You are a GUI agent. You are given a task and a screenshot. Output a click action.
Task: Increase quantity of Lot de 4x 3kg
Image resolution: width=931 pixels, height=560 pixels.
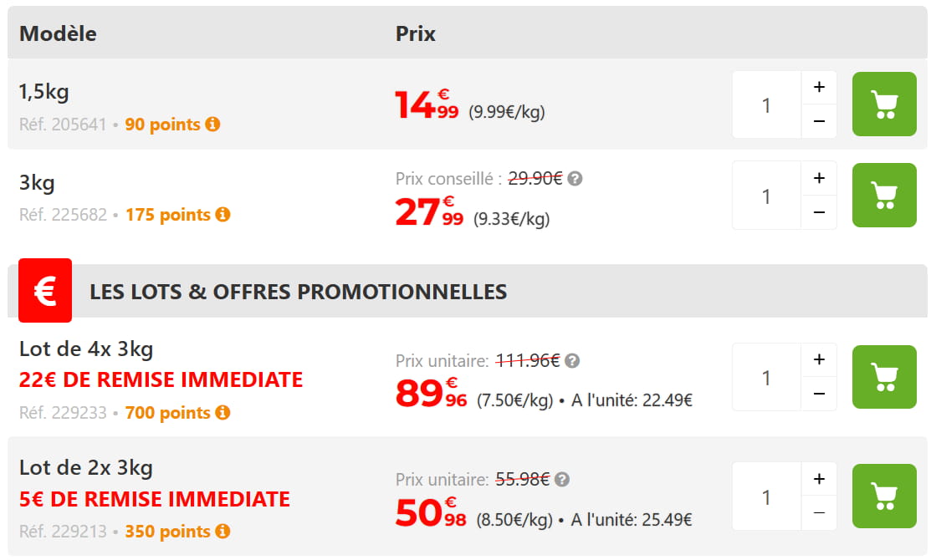pos(819,359)
